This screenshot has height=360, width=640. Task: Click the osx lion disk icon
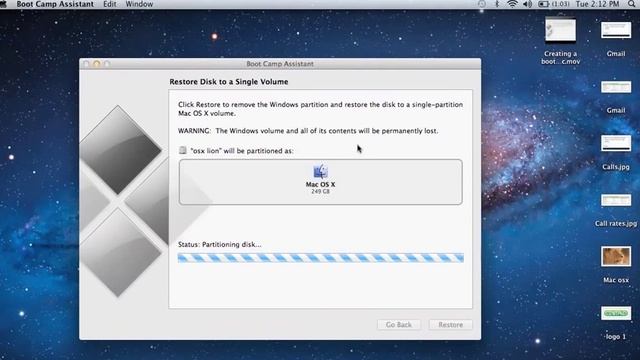coord(182,150)
